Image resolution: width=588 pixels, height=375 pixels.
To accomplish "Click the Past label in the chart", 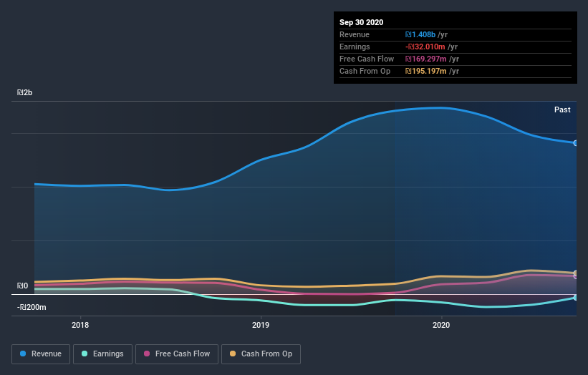I will [x=562, y=109].
